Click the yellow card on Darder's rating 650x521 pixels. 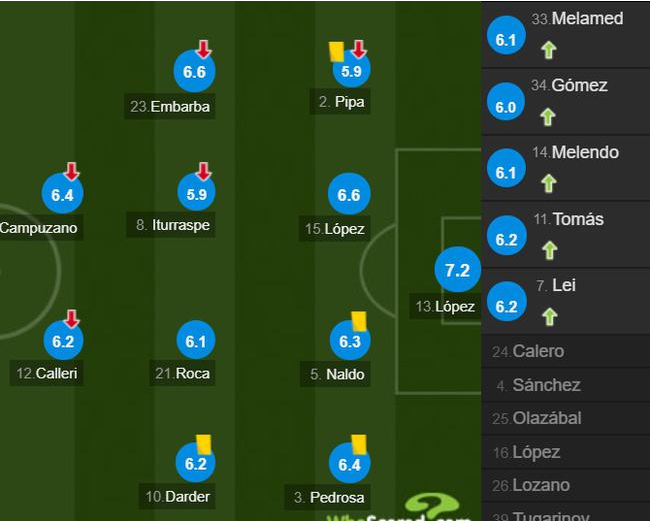click(x=204, y=444)
